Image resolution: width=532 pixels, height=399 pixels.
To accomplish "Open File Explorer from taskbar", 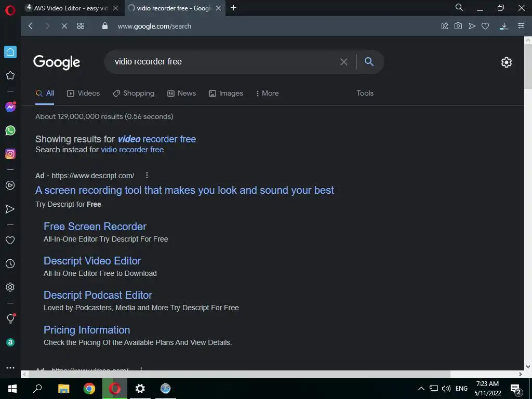I will point(63,389).
